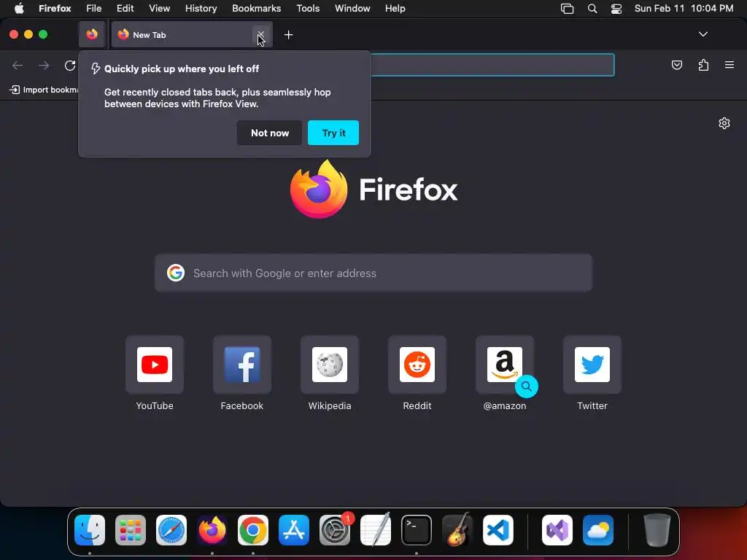Reload the current page

70,65
